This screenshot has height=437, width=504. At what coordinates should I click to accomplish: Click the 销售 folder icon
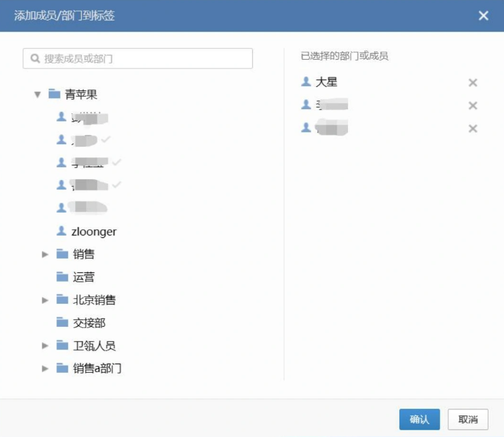62,254
